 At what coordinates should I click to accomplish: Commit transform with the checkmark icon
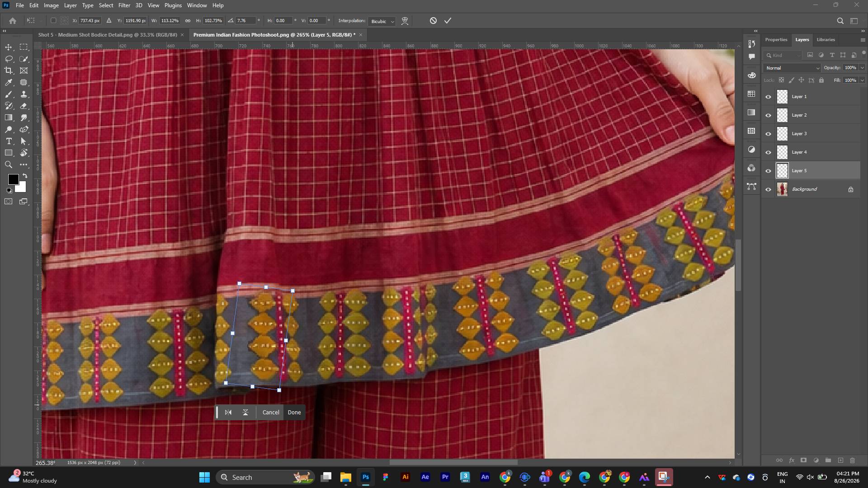point(448,21)
